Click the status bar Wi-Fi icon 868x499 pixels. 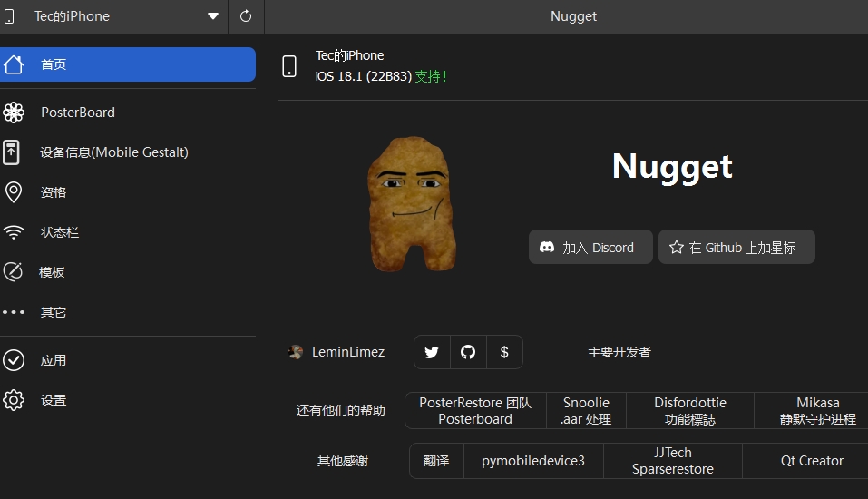click(14, 232)
